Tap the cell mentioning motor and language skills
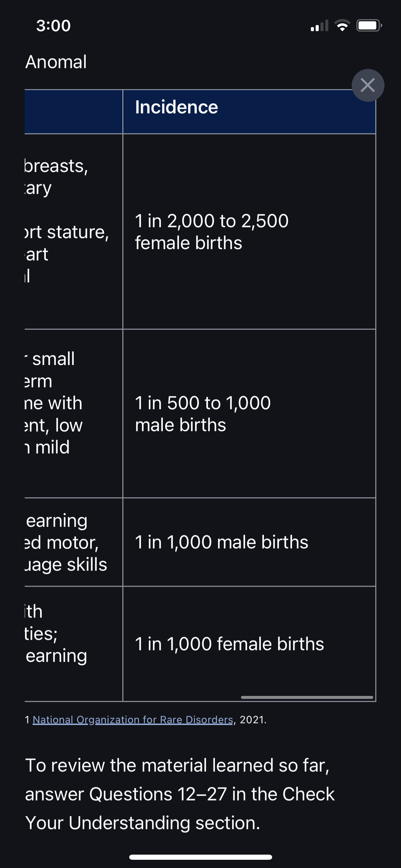The height and width of the screenshot is (868, 401). (74, 542)
